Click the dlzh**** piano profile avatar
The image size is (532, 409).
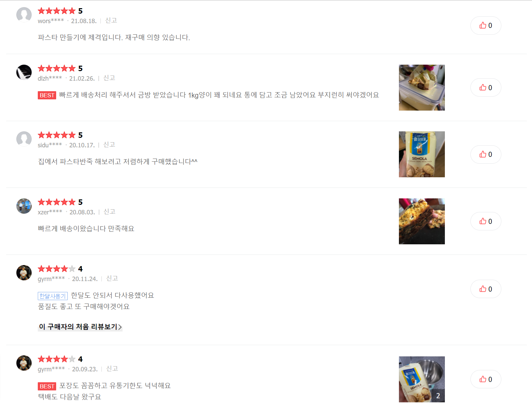tap(24, 72)
